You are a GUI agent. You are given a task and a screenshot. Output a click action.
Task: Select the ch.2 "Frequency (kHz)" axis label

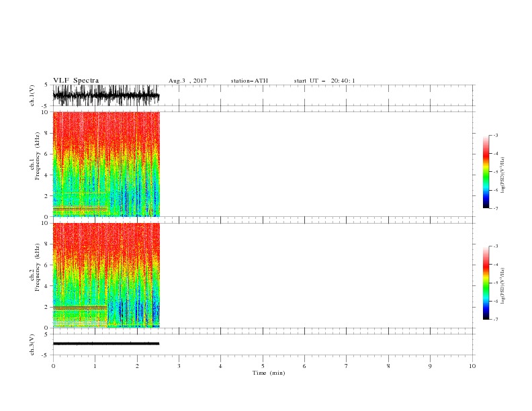pos(37,267)
